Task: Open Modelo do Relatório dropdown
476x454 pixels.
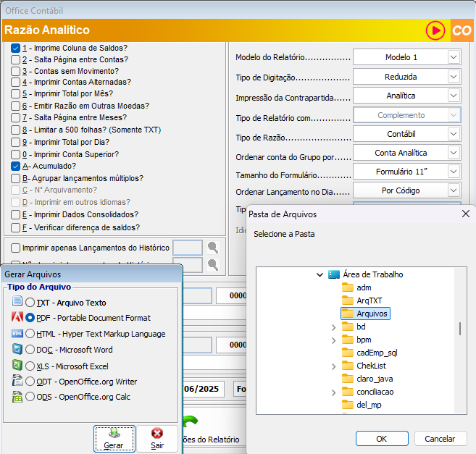Action: tap(454, 57)
